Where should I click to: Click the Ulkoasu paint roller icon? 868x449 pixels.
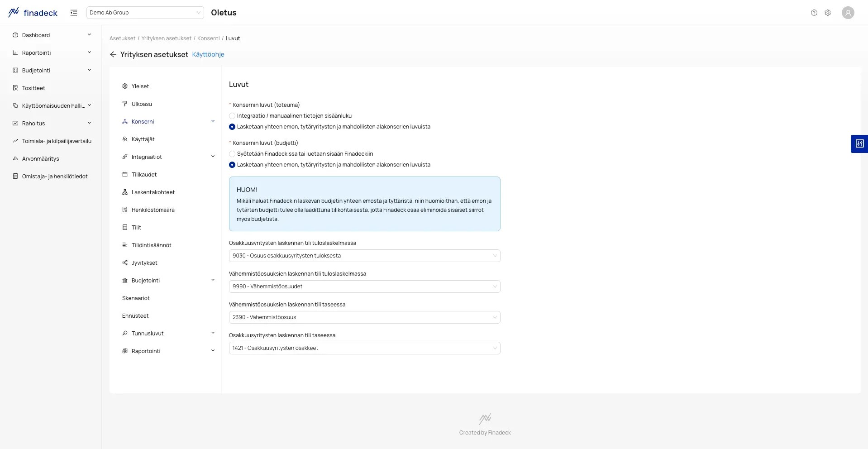[x=125, y=104]
